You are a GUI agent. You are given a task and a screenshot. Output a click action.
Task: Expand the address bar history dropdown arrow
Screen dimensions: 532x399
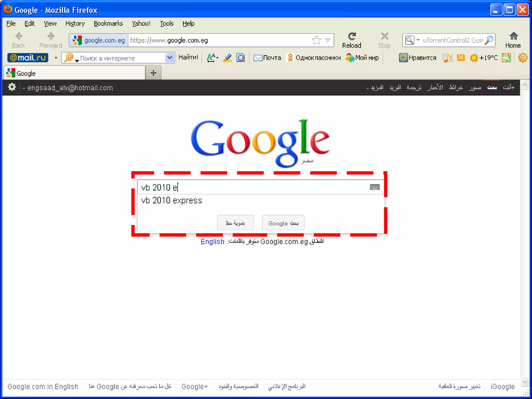328,40
